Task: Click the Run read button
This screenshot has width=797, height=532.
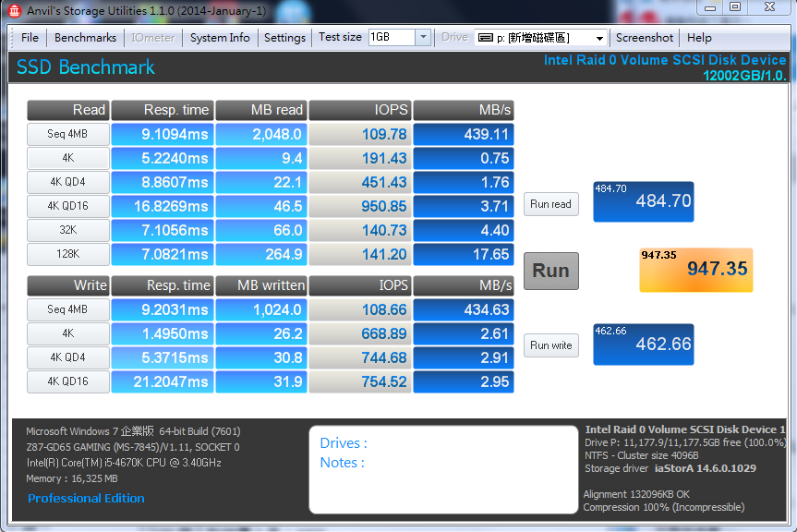Action: click(551, 204)
